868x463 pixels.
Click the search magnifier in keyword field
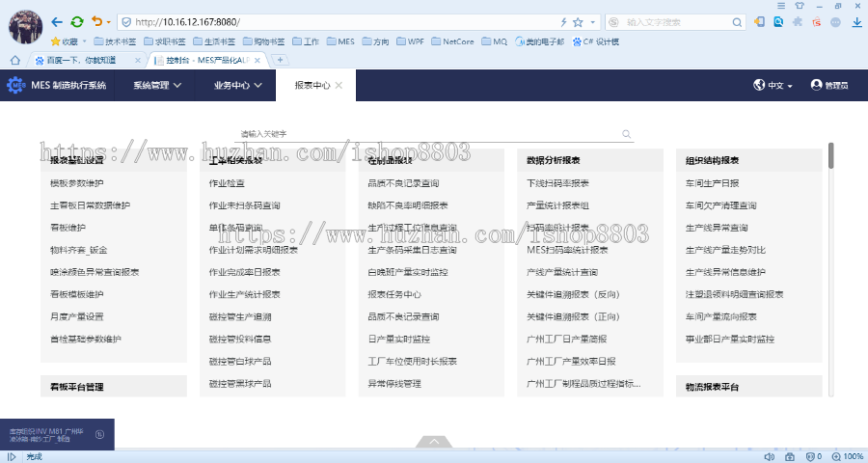coord(626,134)
